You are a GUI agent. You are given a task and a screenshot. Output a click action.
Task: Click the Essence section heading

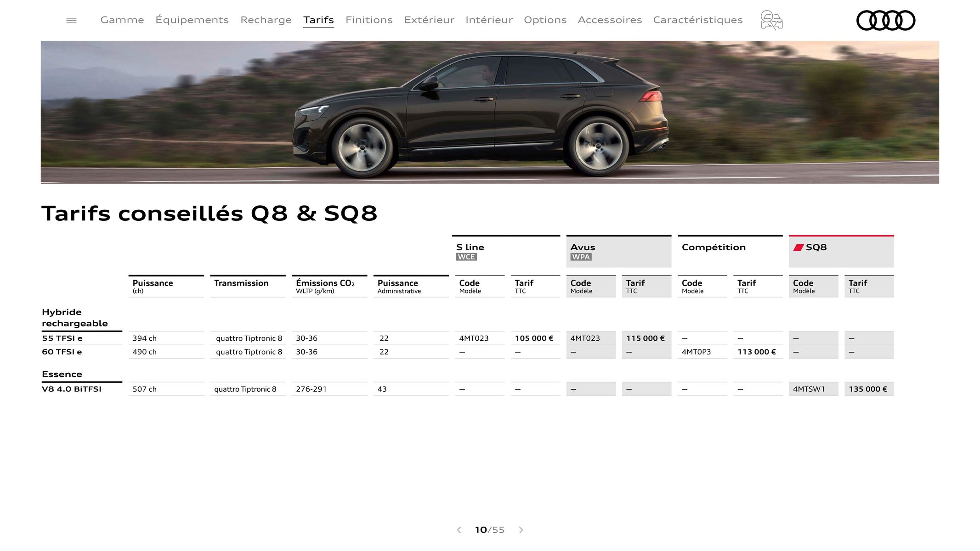[62, 374]
